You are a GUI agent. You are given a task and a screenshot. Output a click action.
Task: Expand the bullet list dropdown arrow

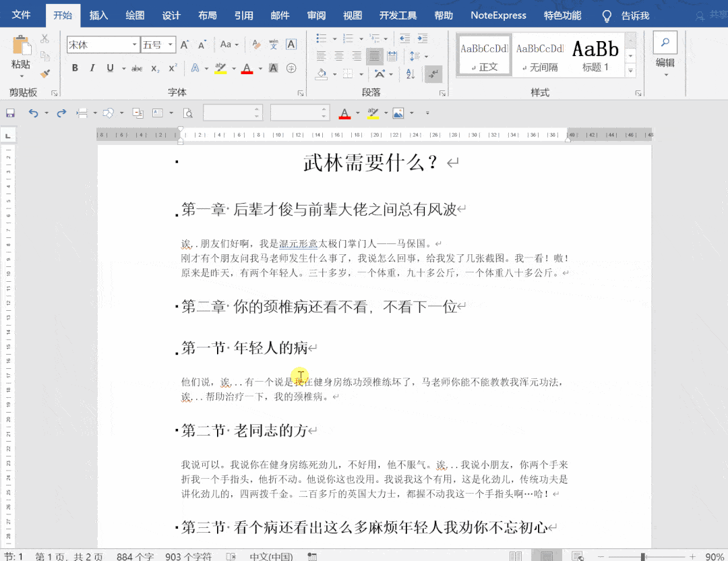335,39
